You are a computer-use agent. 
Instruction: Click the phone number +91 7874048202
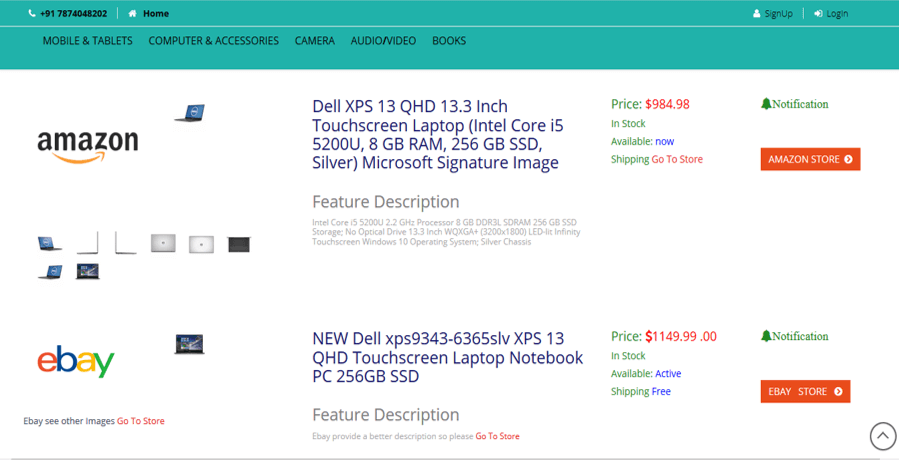point(73,14)
